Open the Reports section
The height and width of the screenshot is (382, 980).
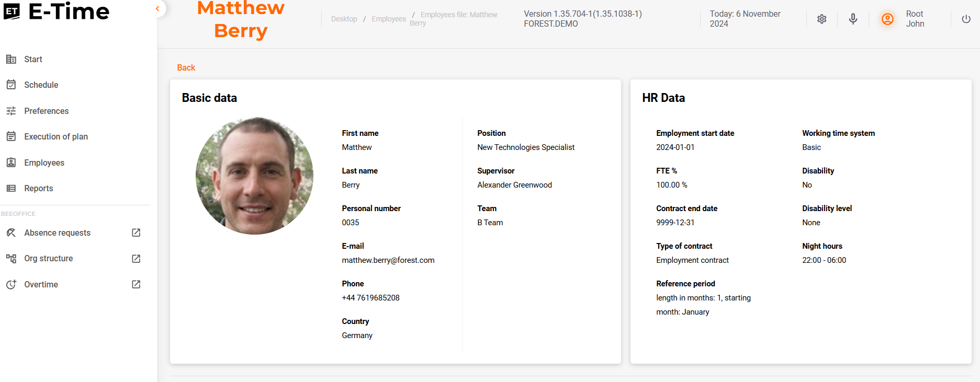(x=38, y=188)
